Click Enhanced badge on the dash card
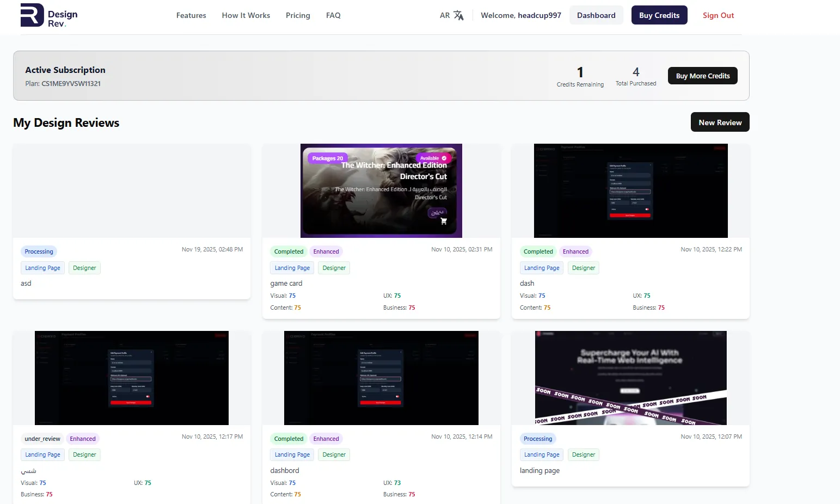The image size is (840, 504). click(x=575, y=251)
